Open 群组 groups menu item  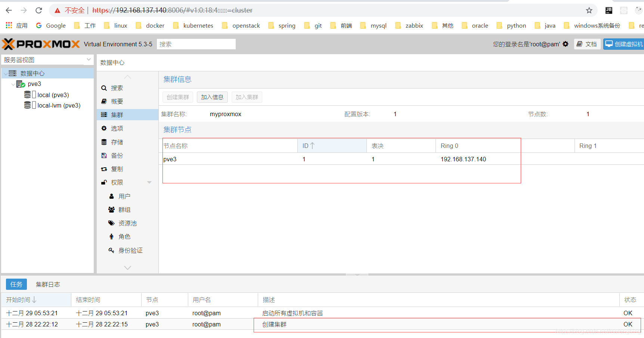(127, 210)
